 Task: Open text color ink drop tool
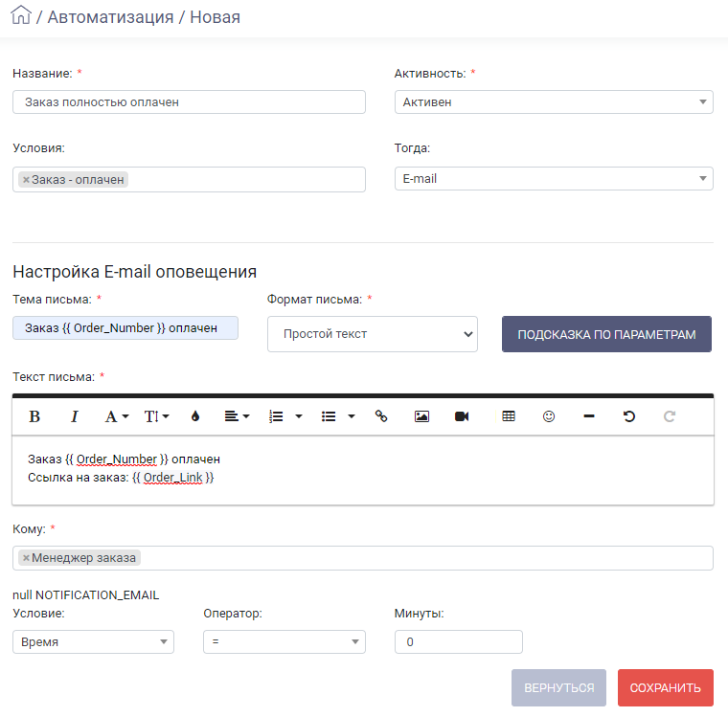point(195,416)
